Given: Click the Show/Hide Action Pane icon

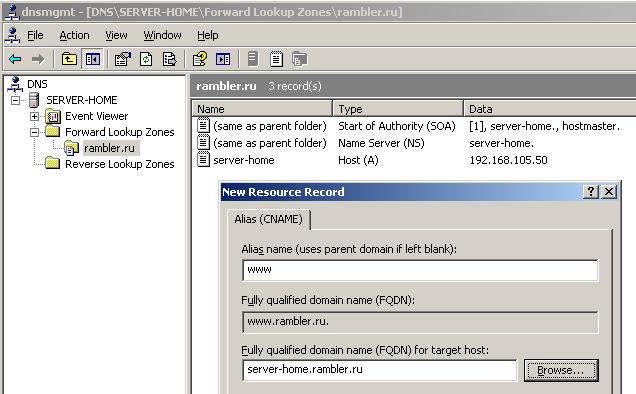Looking at the screenshot, I should [223, 59].
